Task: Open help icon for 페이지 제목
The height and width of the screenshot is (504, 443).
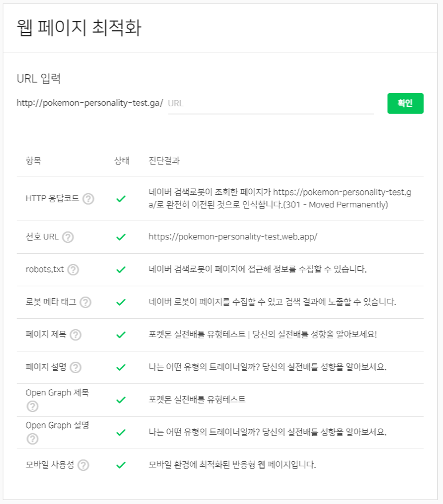Action: click(x=75, y=335)
